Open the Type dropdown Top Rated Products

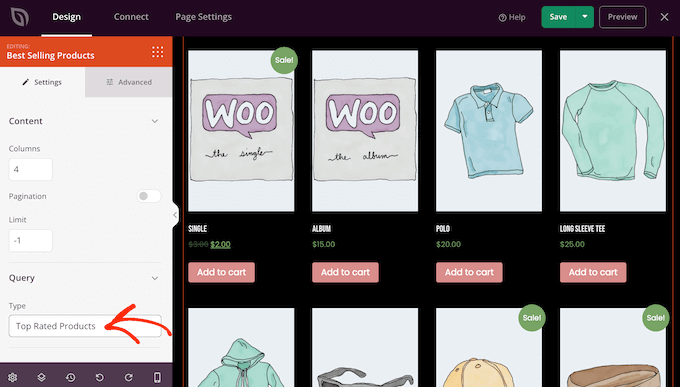click(85, 326)
